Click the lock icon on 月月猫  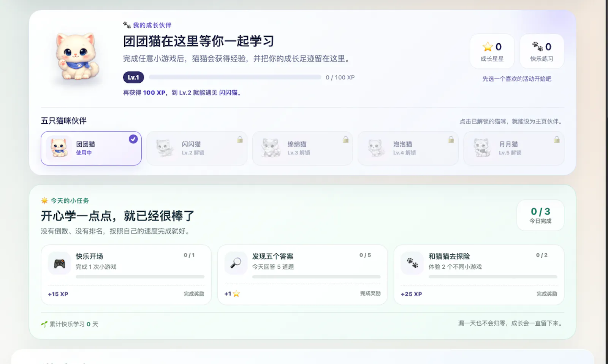[x=557, y=139]
